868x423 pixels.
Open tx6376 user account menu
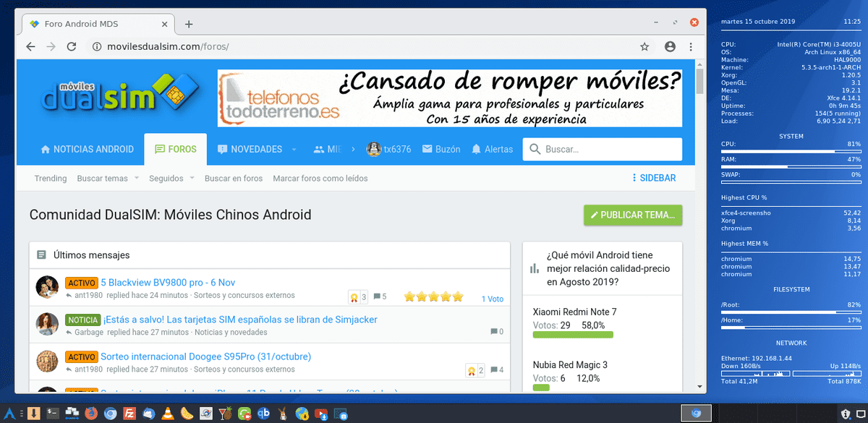click(389, 149)
